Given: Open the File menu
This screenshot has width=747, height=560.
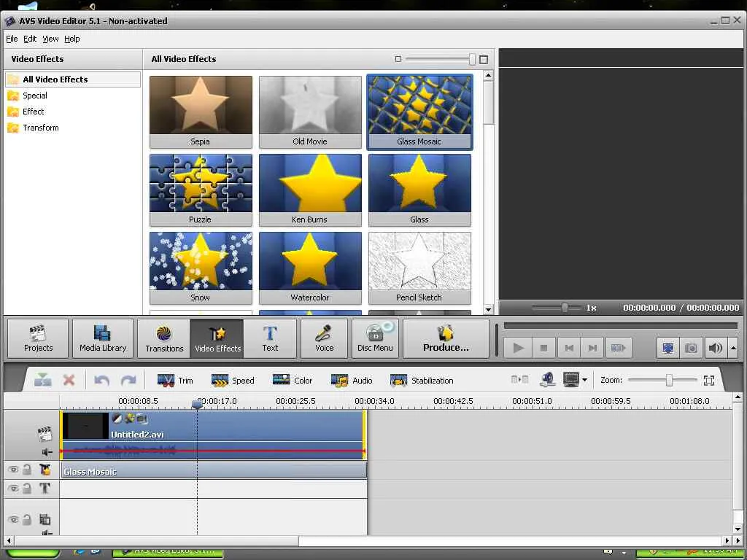Looking at the screenshot, I should click(x=12, y=39).
